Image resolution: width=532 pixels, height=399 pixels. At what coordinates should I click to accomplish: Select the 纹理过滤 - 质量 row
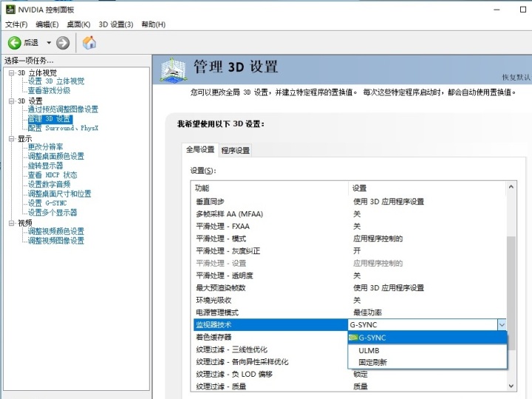point(349,386)
